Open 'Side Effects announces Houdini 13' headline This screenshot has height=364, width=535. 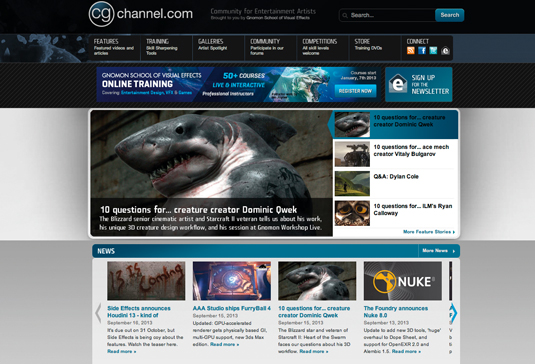tap(139, 312)
